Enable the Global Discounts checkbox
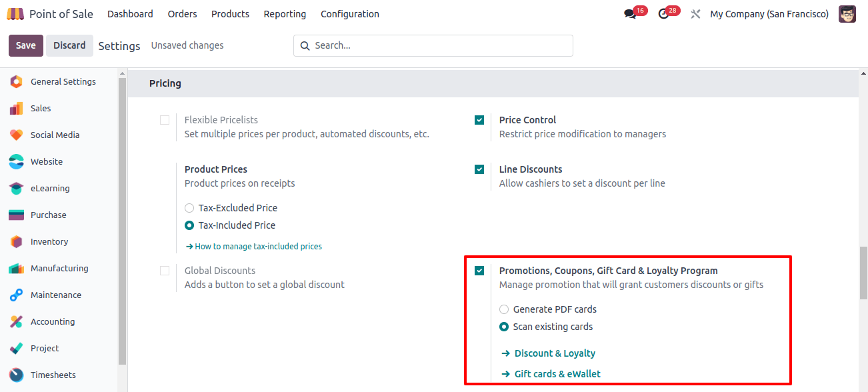 (x=165, y=271)
